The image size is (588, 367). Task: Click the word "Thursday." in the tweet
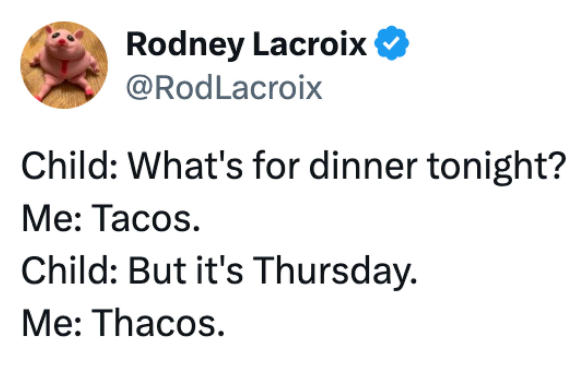pos(335,270)
